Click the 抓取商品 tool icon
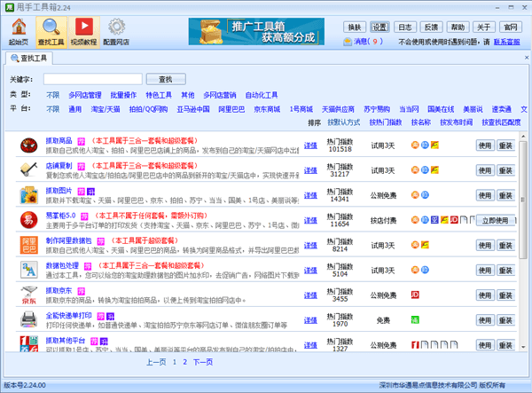This screenshot has height=393, width=532. coord(28,145)
